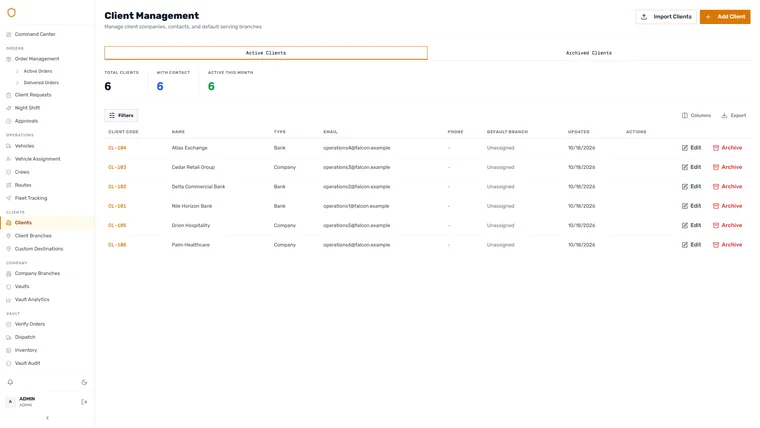Collapse the sidebar using the chevron
This screenshot has height=428, width=760.
48,418
